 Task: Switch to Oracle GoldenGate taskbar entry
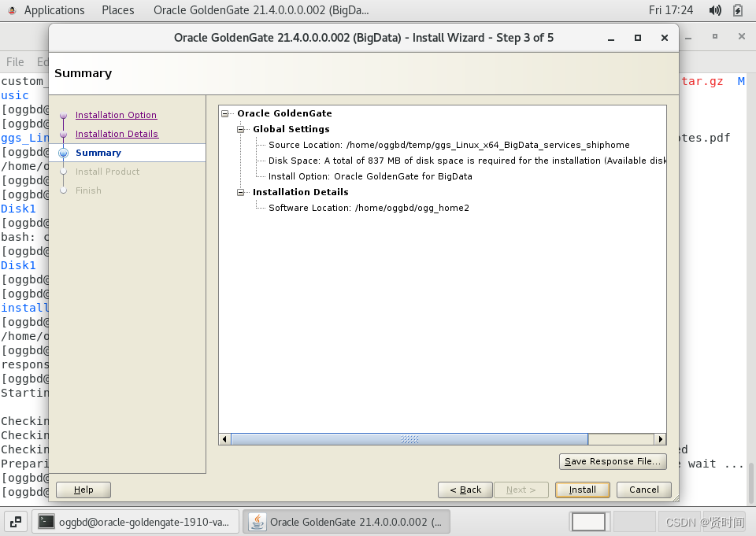pyautogui.click(x=346, y=522)
